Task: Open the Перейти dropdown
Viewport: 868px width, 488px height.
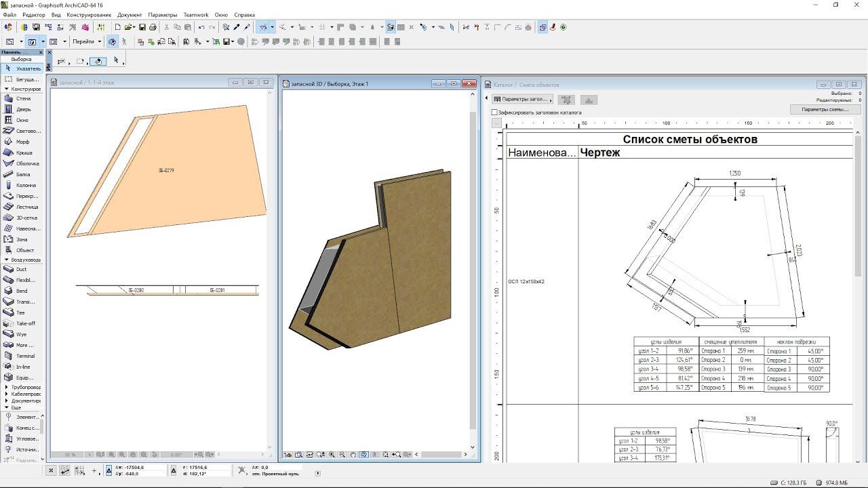Action: [x=85, y=41]
